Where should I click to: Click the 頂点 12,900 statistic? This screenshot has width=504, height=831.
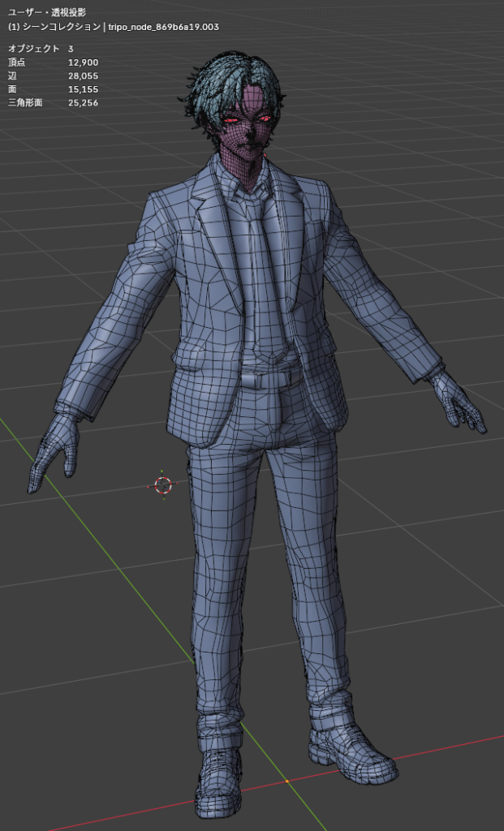pyautogui.click(x=53, y=62)
